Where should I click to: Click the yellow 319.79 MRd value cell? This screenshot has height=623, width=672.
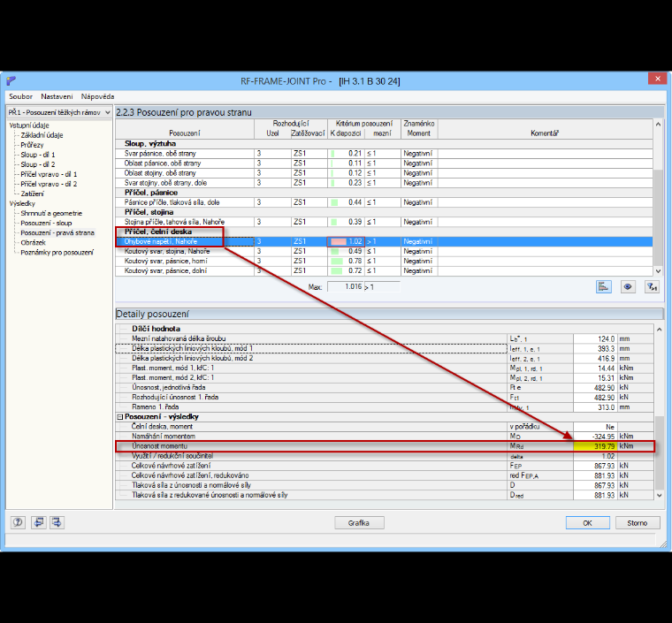(595, 446)
